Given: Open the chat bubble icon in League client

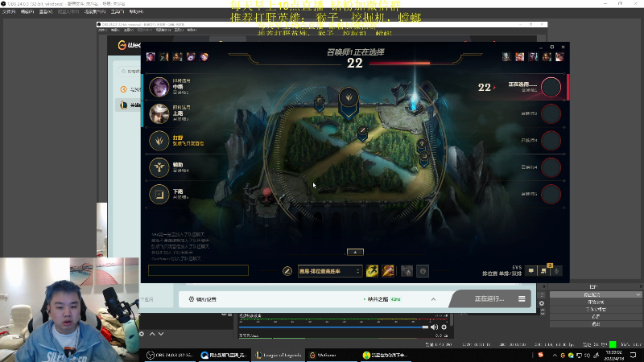Looking at the screenshot, I should tap(531, 271).
